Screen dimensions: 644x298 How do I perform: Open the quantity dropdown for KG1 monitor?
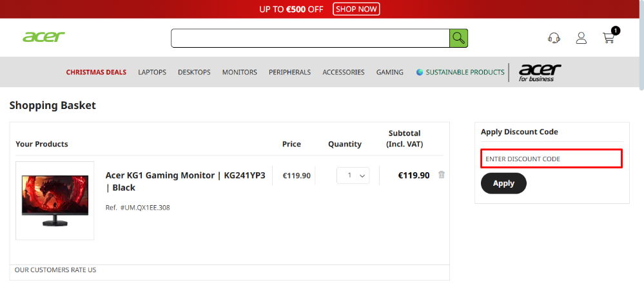(x=353, y=175)
